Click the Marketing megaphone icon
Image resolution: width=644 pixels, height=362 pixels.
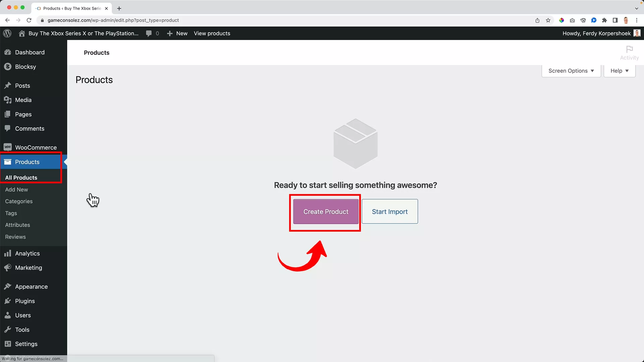8,268
